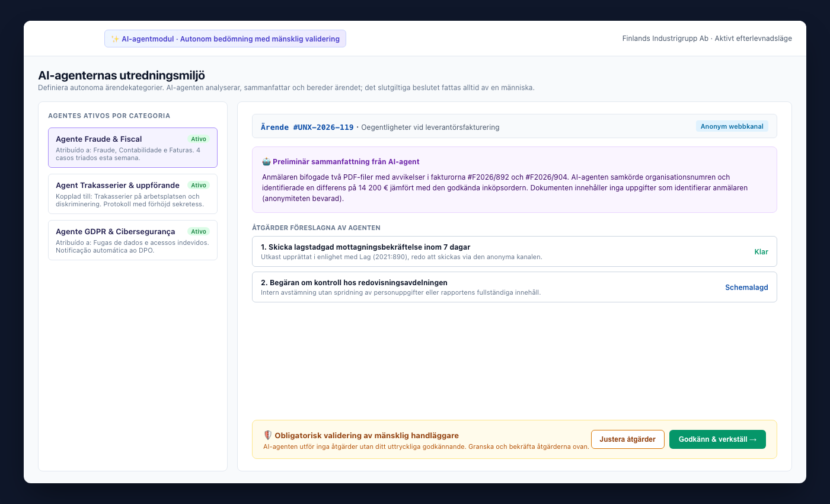Select the Agente Fraude & Fiscal card
The height and width of the screenshot is (504, 830).
click(133, 148)
